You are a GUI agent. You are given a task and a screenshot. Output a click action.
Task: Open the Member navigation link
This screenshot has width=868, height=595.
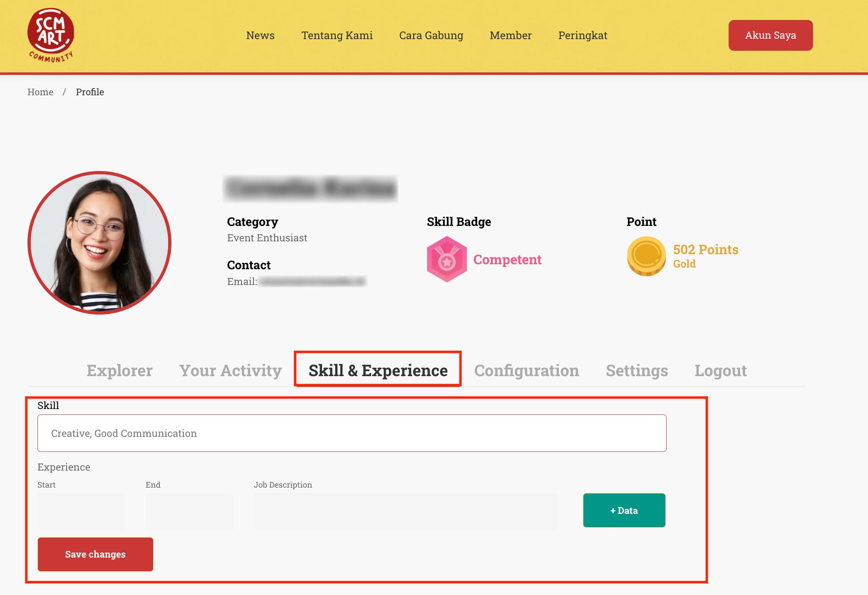511,35
